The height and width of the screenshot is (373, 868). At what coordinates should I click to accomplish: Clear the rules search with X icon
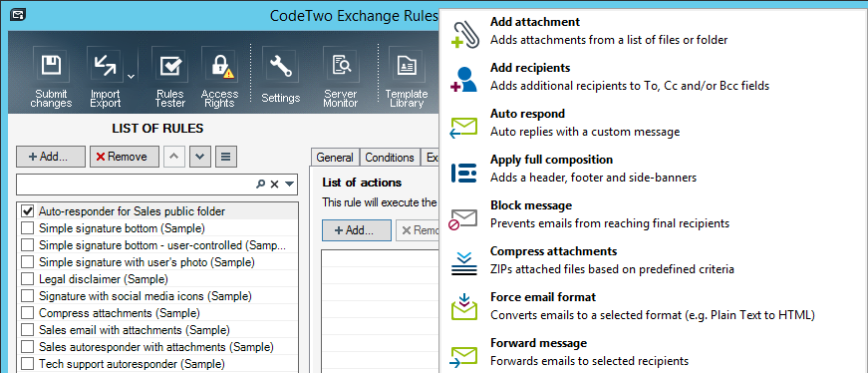pyautogui.click(x=275, y=185)
